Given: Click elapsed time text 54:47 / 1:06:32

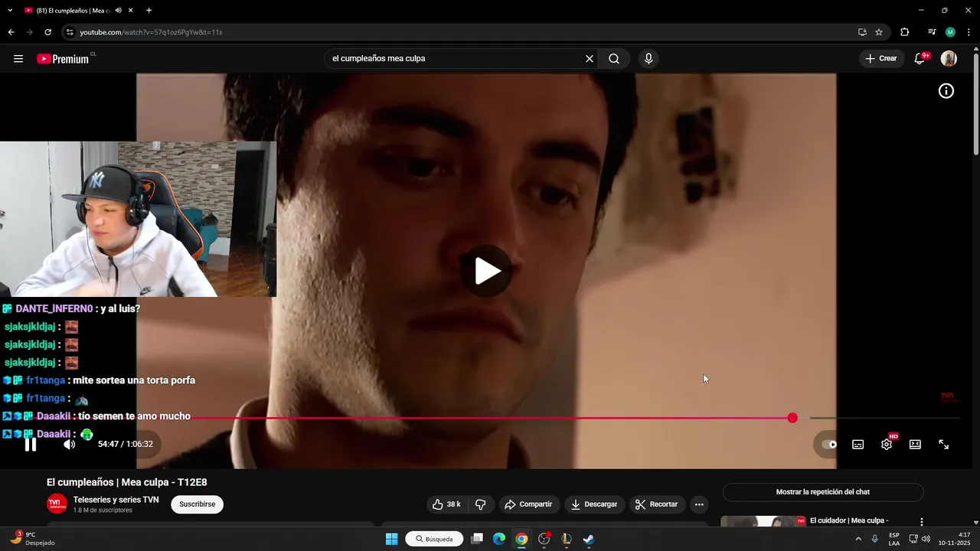Looking at the screenshot, I should (x=126, y=444).
